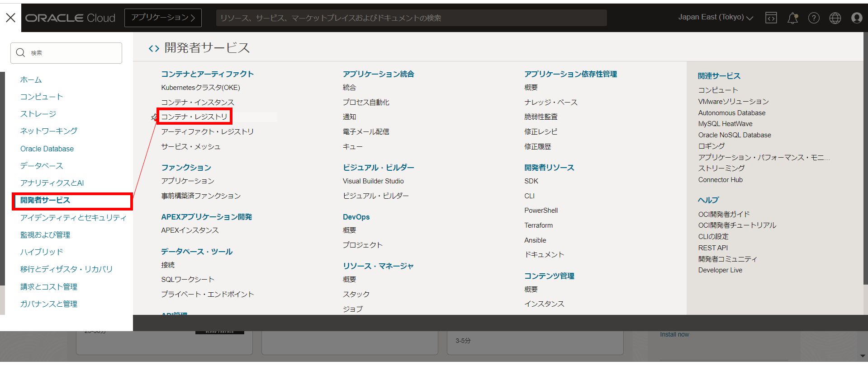
Task: Click the top resource search field
Action: [x=411, y=18]
